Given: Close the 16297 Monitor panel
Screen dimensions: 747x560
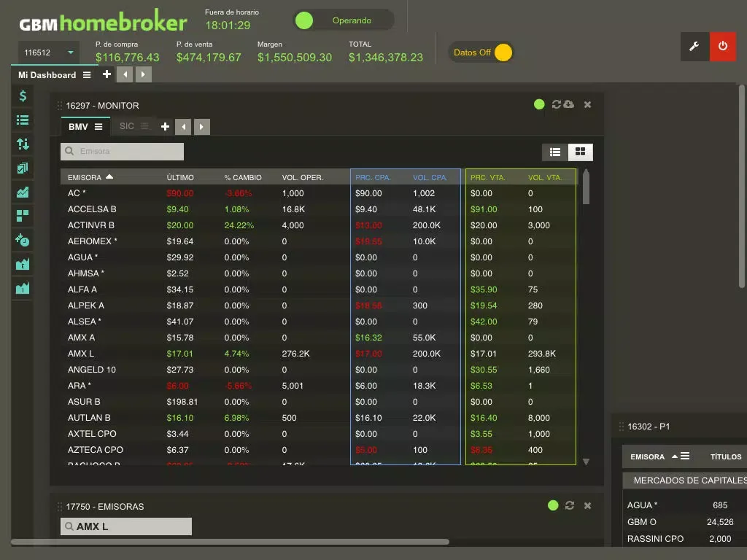Looking at the screenshot, I should click(587, 104).
